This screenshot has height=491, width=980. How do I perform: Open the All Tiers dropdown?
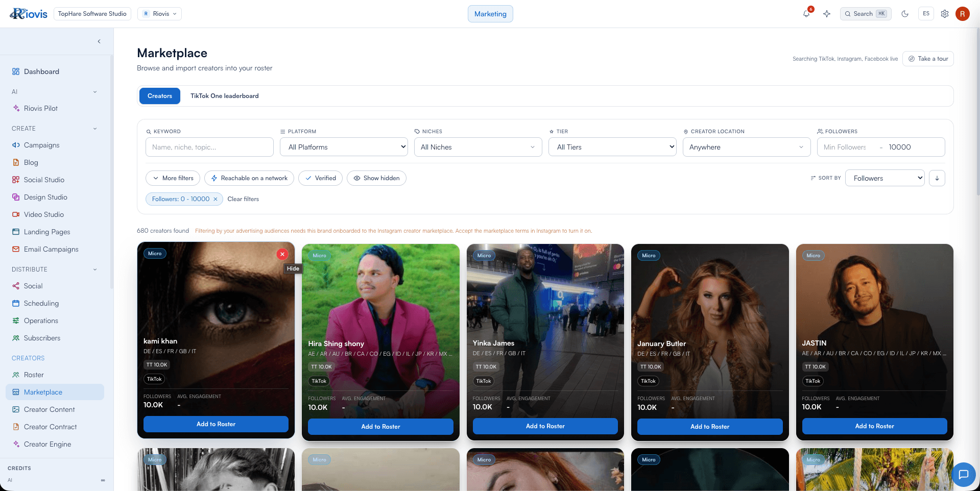click(613, 147)
